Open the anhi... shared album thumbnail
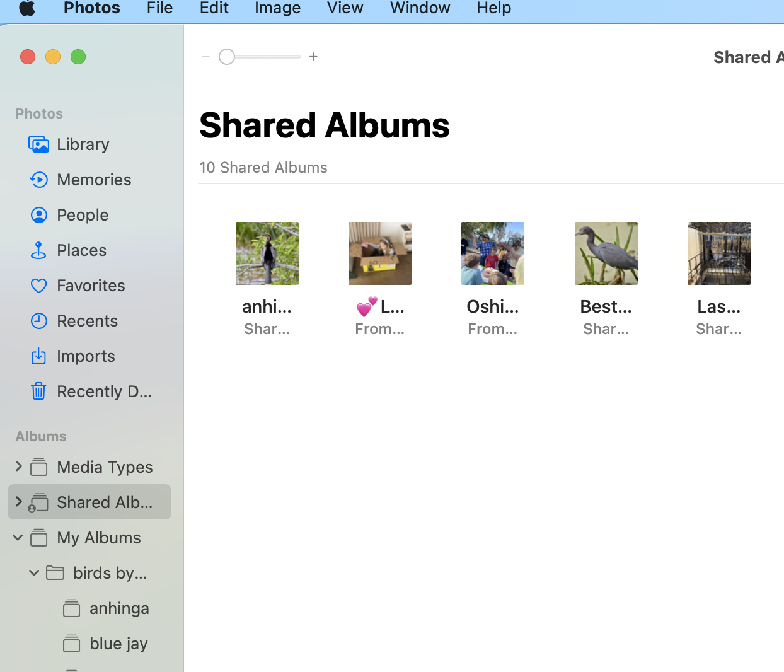 pyautogui.click(x=267, y=253)
